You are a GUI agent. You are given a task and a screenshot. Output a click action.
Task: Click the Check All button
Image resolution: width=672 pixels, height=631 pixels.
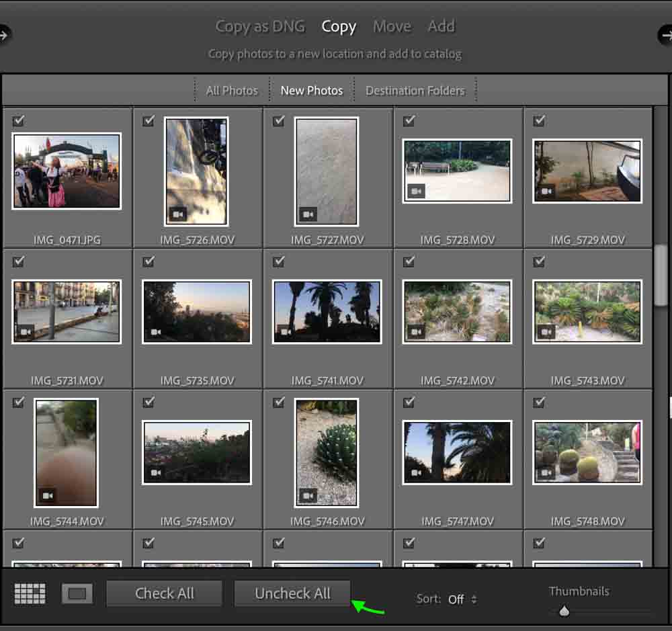point(165,594)
